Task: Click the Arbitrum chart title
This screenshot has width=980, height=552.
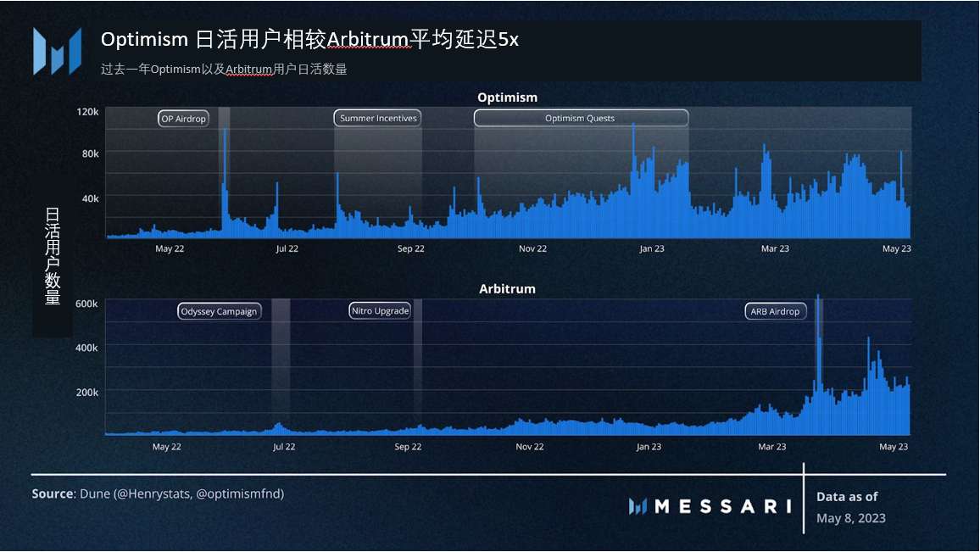Action: pos(507,289)
